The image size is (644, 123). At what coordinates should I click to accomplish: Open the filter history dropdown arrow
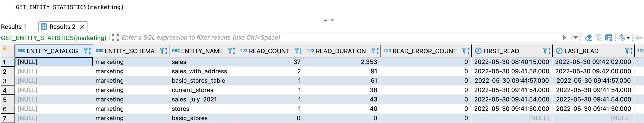(x=576, y=37)
